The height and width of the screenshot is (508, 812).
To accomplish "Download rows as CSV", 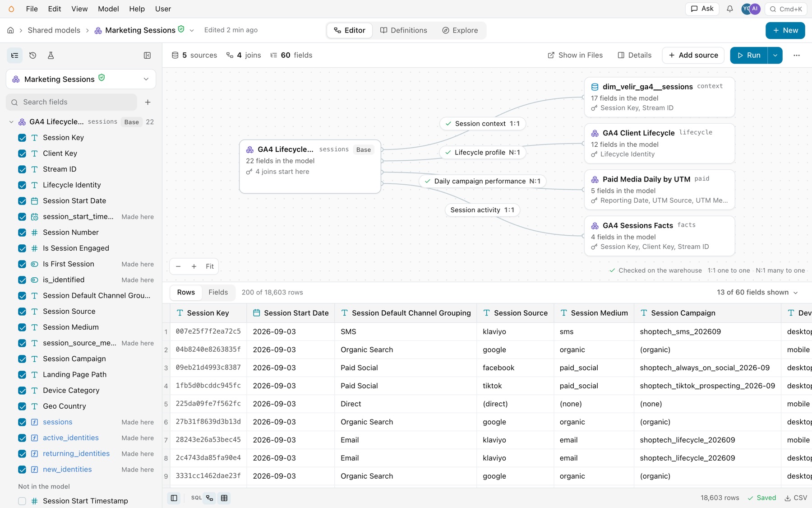I will (796, 498).
